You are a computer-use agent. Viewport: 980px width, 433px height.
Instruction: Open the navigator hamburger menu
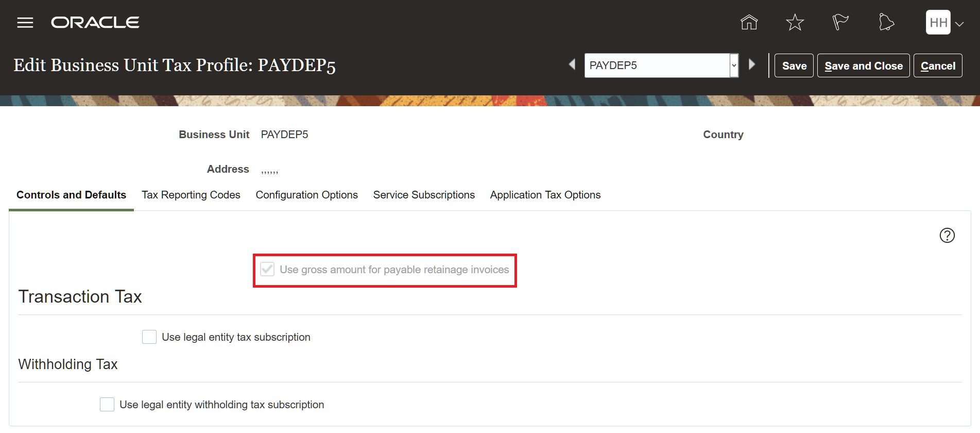tap(25, 23)
